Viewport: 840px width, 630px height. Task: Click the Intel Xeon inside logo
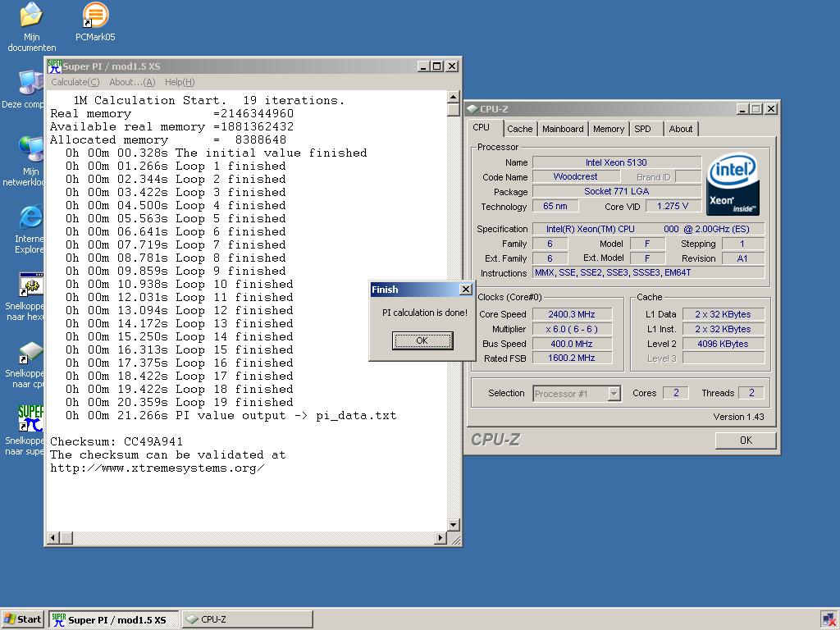coord(733,185)
